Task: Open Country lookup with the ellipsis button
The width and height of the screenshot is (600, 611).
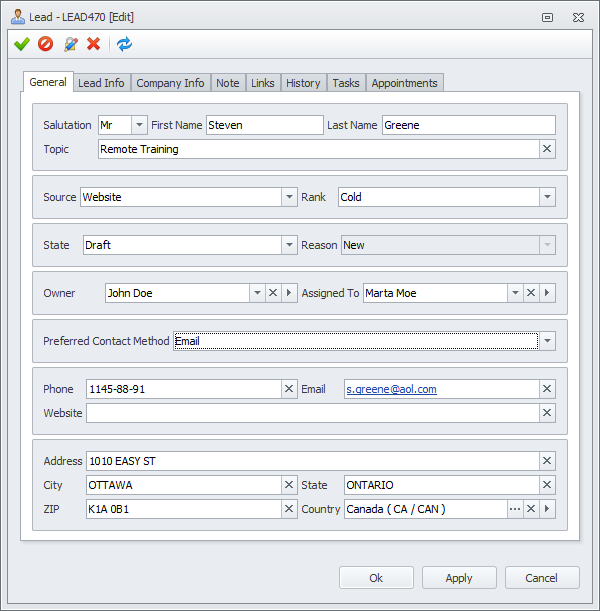Action: pos(515,509)
